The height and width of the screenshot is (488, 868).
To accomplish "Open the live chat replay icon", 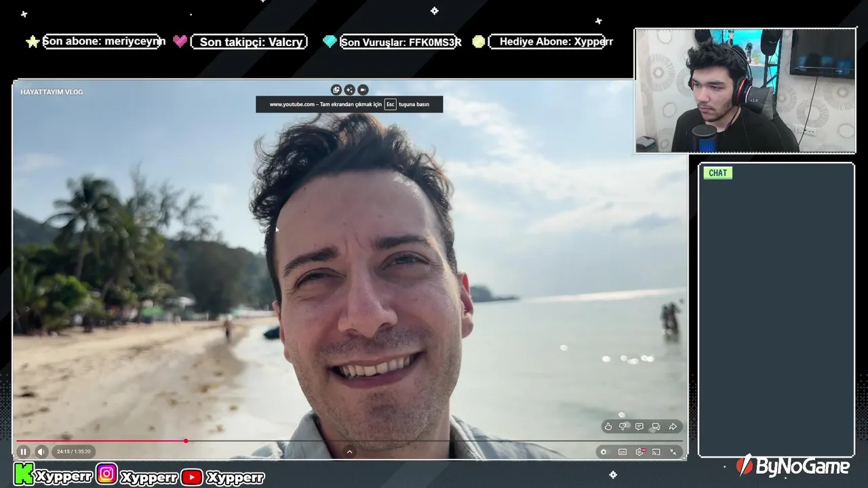I will coord(656,426).
